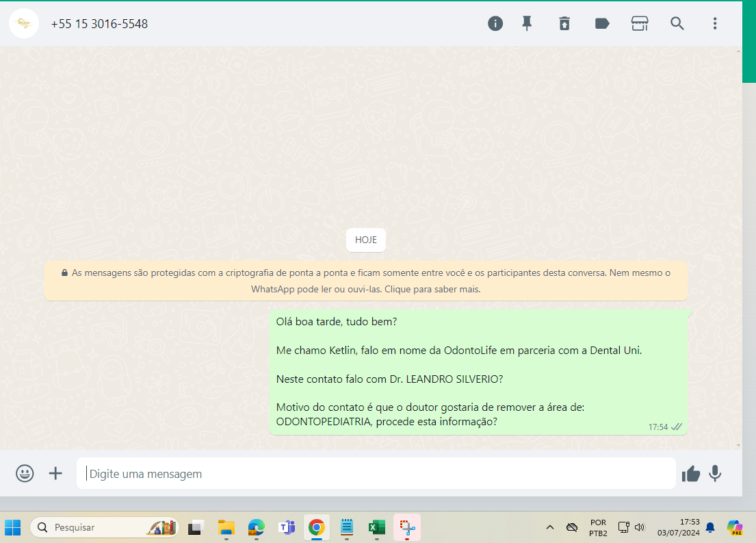The height and width of the screenshot is (543, 756).
Task: Open notifications bell icon
Action: click(x=710, y=527)
